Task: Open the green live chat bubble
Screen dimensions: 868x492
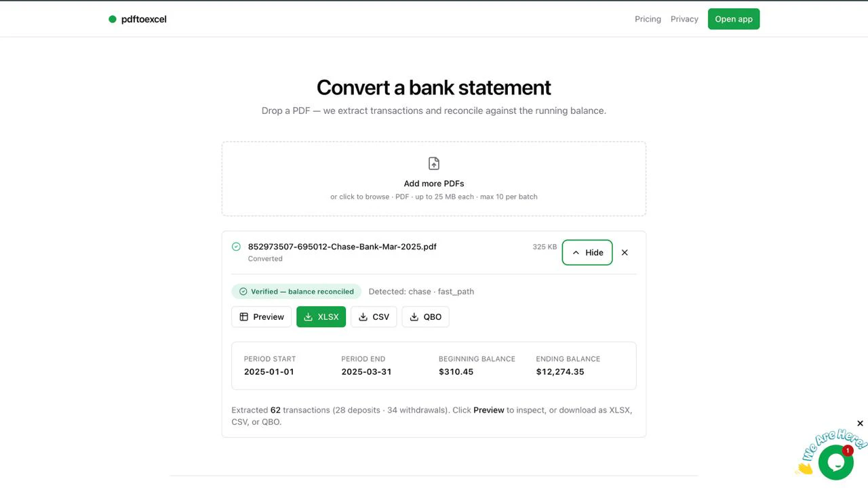Action: pos(835,462)
